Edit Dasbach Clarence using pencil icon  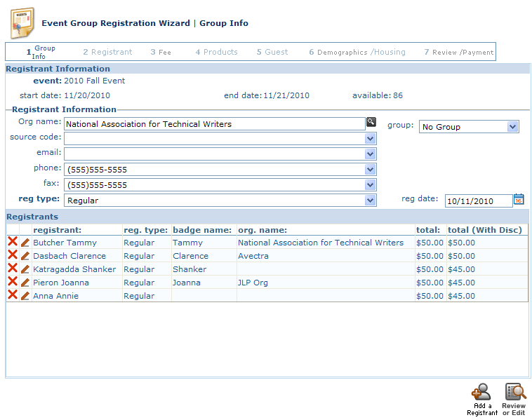(25, 256)
